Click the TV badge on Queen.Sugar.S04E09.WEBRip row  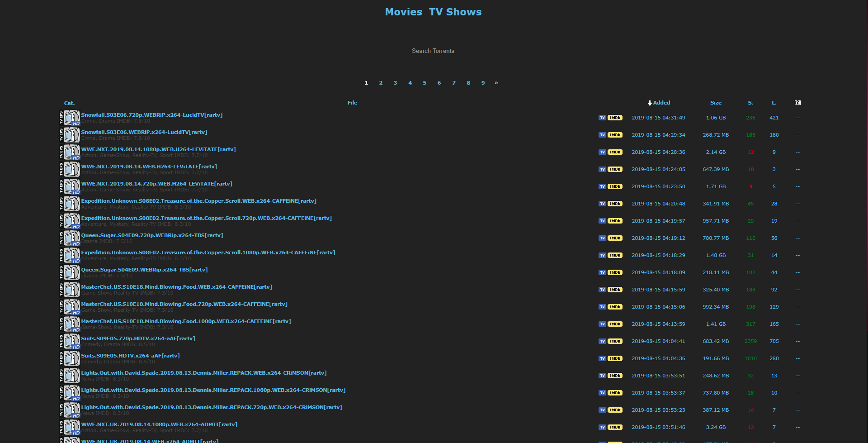pyautogui.click(x=602, y=272)
